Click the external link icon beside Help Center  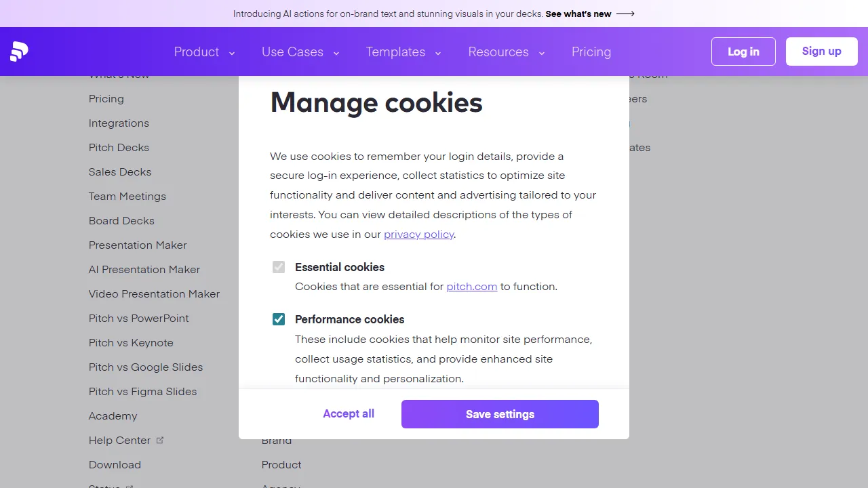160,439
